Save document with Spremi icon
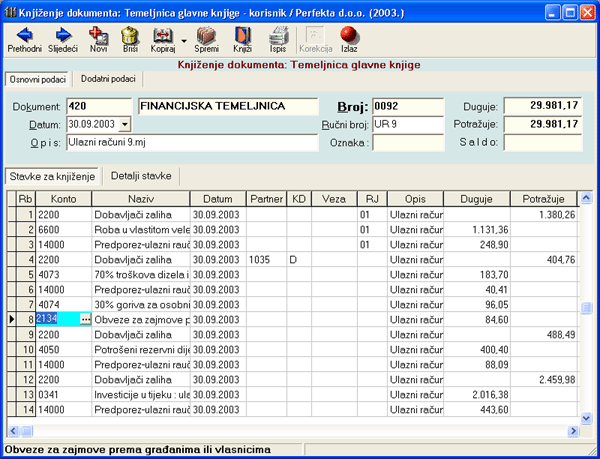 (207, 40)
